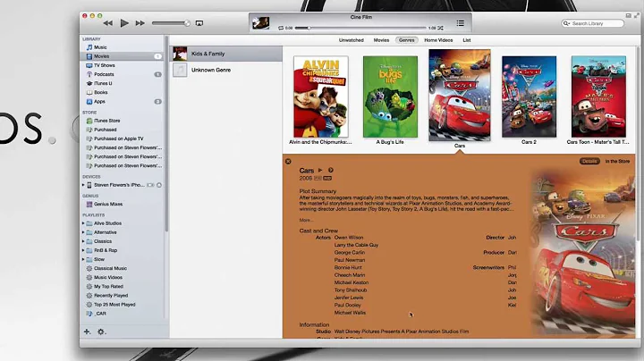Viewport: 644px width, 361px height.
Task: Open the Home Videos tab
Action: tap(438, 40)
